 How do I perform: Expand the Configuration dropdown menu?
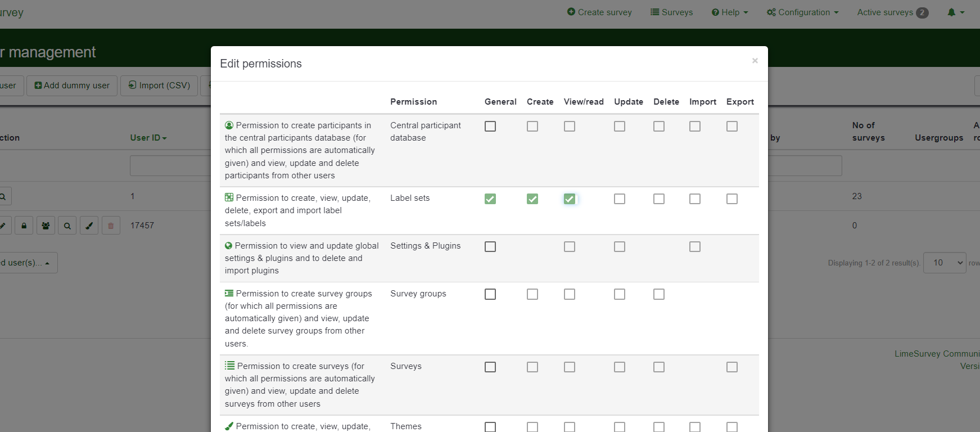point(803,12)
